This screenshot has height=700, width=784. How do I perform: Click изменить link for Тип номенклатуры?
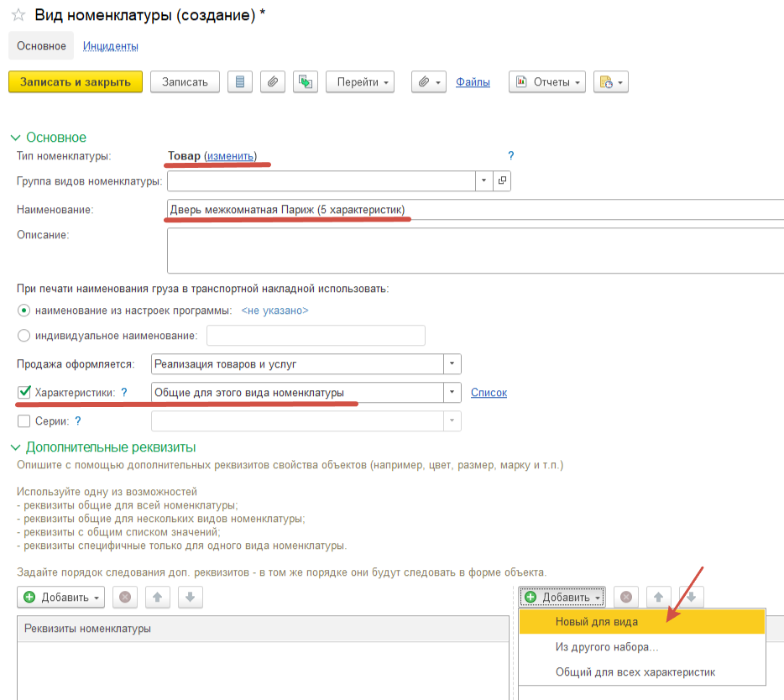click(231, 156)
